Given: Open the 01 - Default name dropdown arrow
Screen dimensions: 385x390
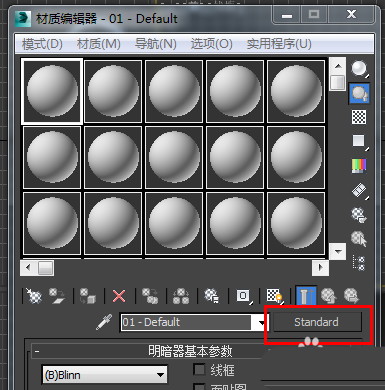Looking at the screenshot, I should pyautogui.click(x=262, y=322).
